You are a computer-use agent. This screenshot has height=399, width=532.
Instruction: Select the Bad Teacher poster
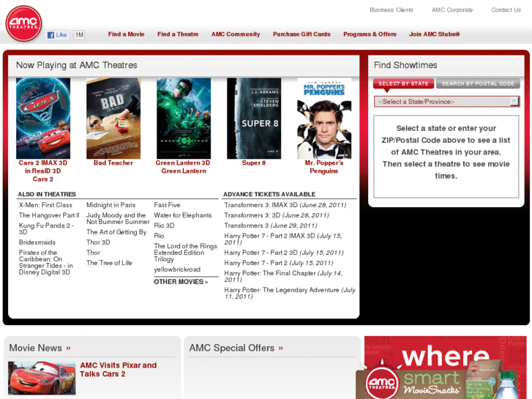(x=113, y=118)
